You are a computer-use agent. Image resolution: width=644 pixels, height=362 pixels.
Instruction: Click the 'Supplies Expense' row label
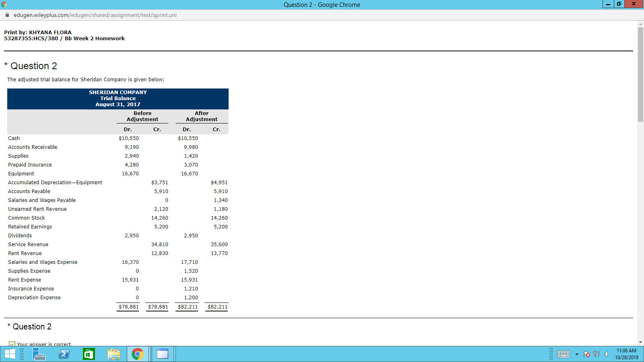tap(29, 271)
